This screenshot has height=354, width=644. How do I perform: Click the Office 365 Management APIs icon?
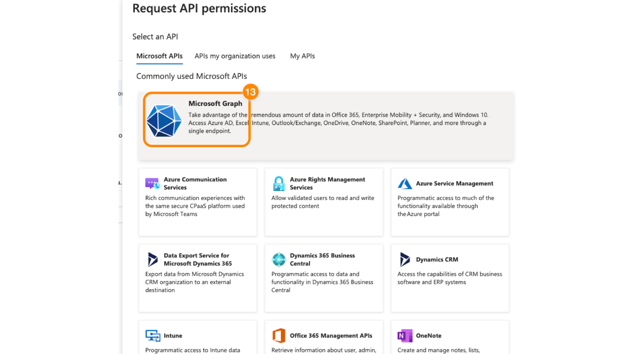pos(279,335)
